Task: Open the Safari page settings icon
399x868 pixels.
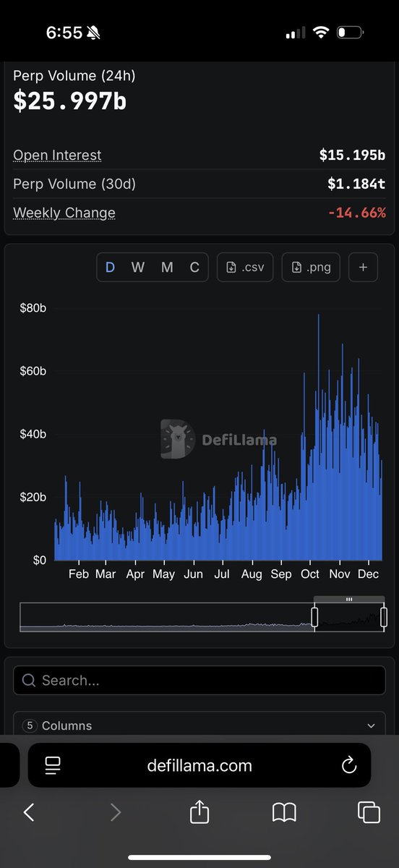Action: pyautogui.click(x=52, y=765)
